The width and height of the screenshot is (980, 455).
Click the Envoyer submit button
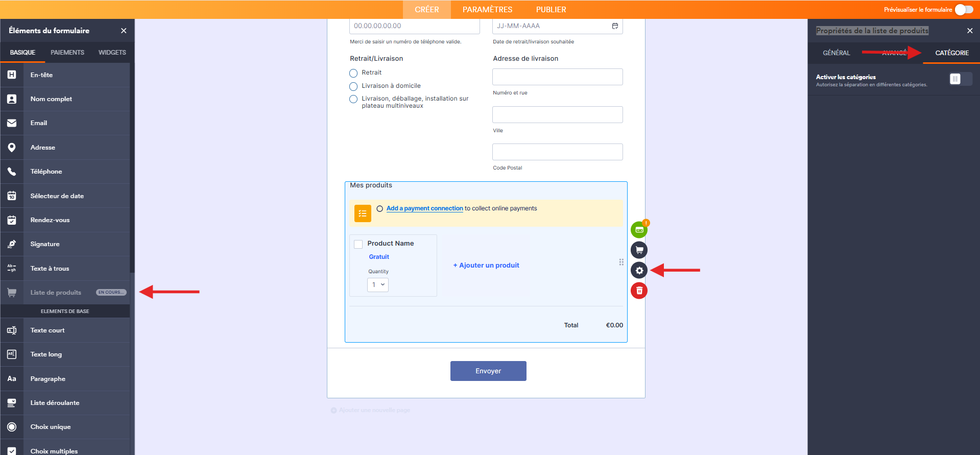coord(488,371)
